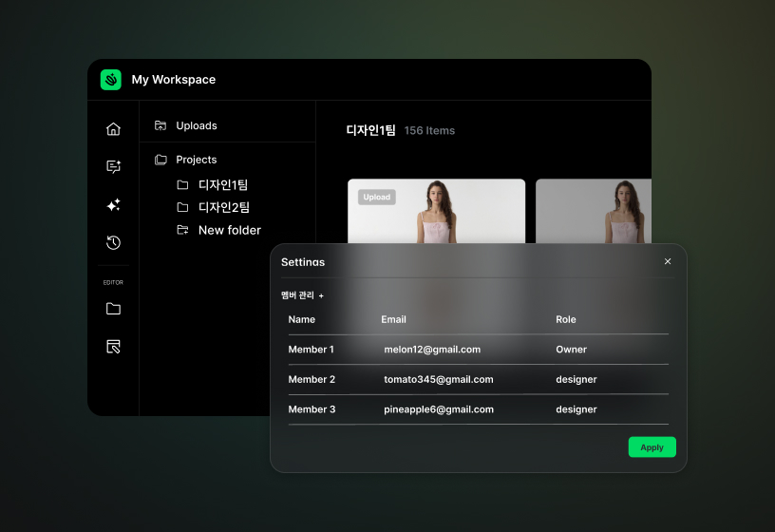Open the second model image thumbnail
Image resolution: width=775 pixels, height=532 pixels.
point(593,211)
